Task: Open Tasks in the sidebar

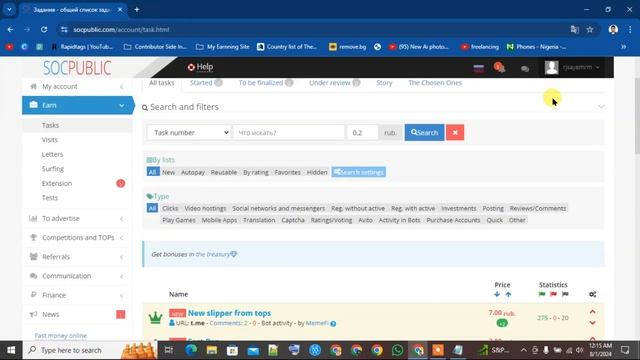Action: [50, 125]
